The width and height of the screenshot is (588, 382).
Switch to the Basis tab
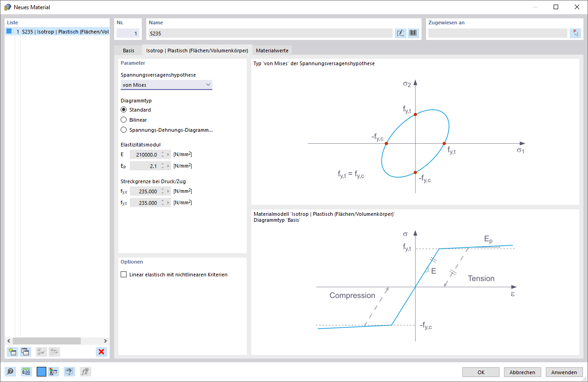pyautogui.click(x=128, y=51)
